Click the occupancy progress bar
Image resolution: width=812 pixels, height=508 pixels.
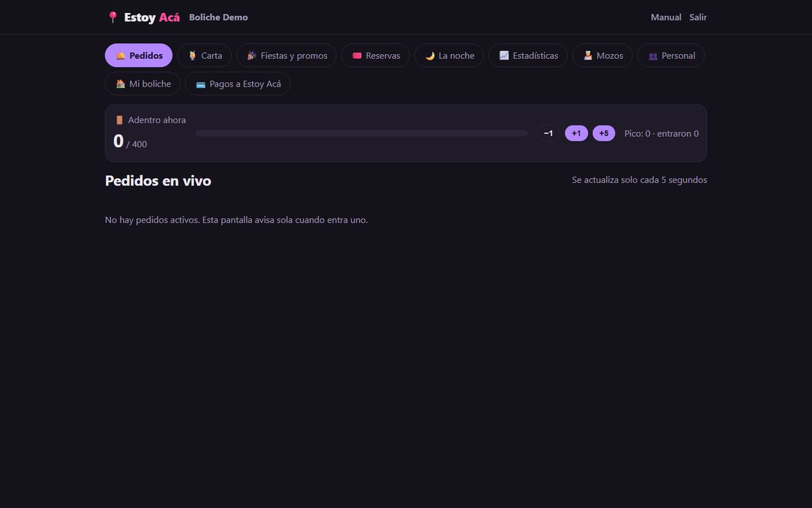tap(361, 133)
